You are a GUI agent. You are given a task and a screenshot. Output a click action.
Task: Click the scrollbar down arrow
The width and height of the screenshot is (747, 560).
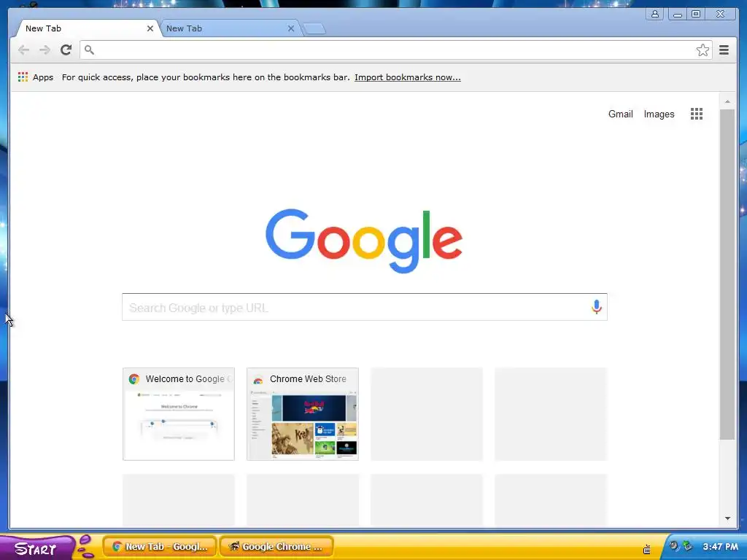click(727, 518)
